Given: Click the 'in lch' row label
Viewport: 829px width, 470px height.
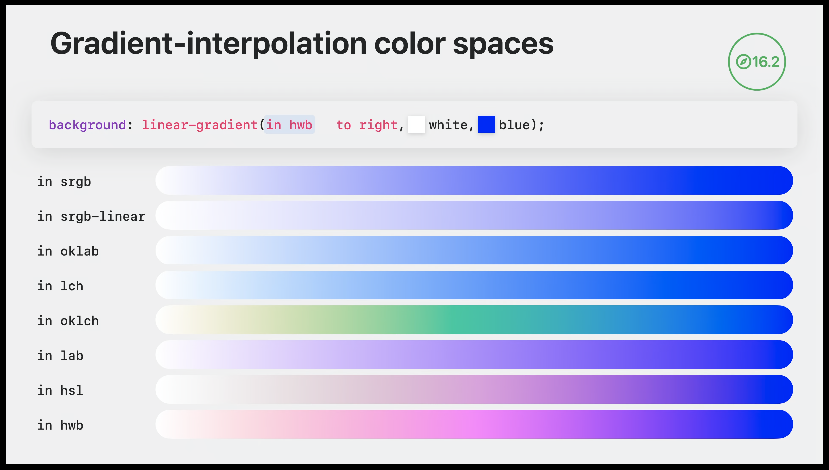Looking at the screenshot, I should click(x=60, y=286).
